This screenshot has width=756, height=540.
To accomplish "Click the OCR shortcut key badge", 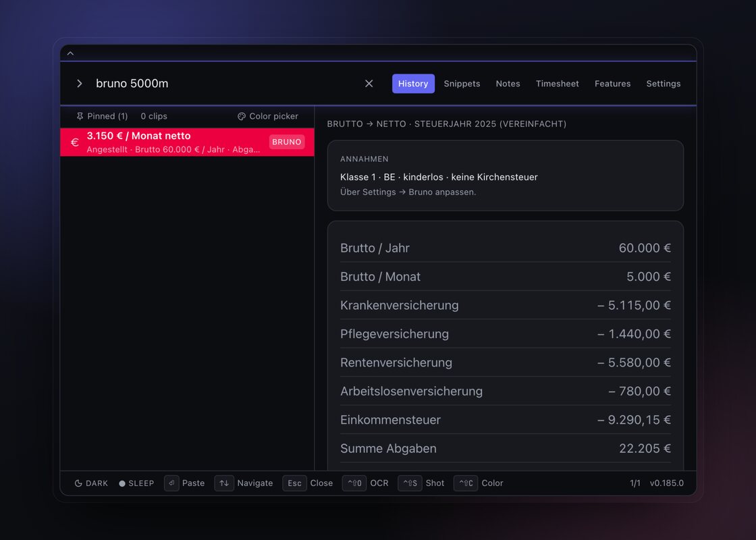I will coord(354,483).
